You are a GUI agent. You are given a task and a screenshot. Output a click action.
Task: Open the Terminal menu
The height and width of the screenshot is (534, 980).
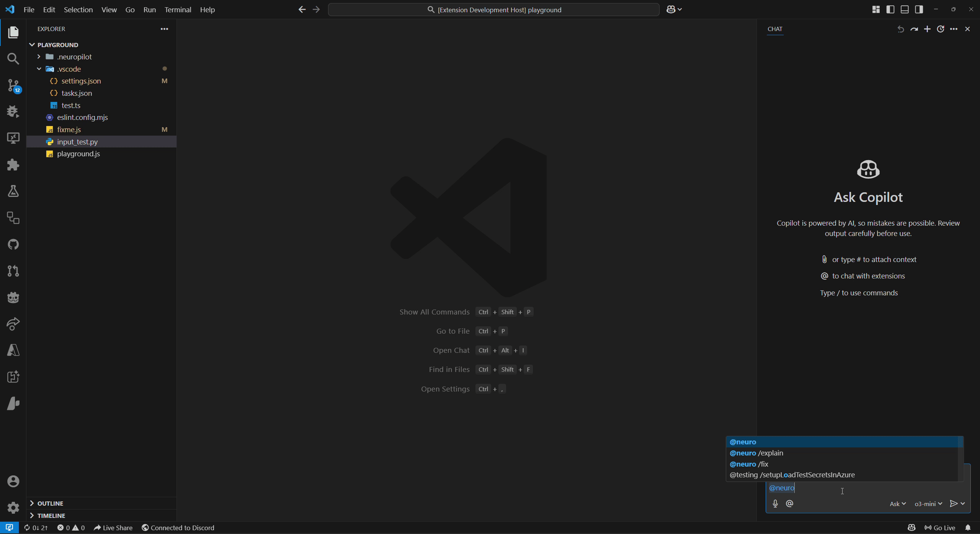coord(178,10)
